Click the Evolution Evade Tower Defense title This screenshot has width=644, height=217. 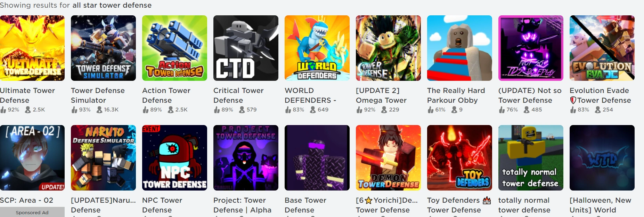(600, 95)
